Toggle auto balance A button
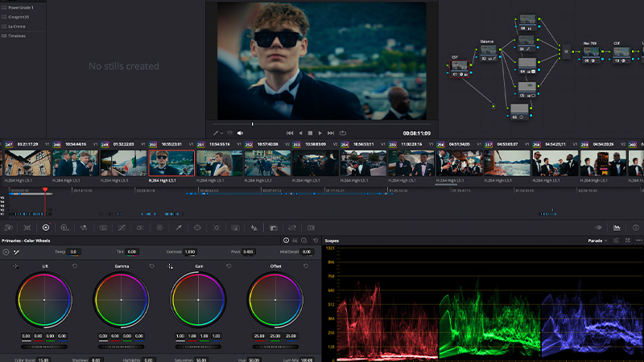The image size is (644, 362). coord(6,252)
